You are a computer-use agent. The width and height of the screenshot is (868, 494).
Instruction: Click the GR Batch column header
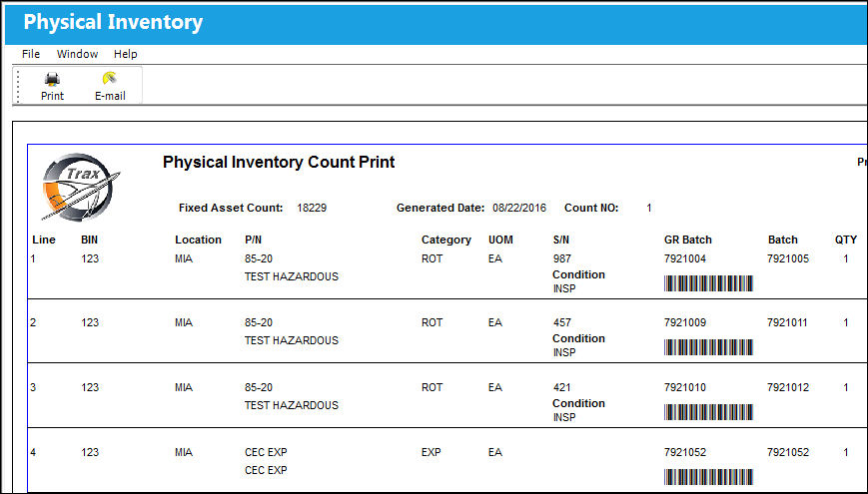688,241
